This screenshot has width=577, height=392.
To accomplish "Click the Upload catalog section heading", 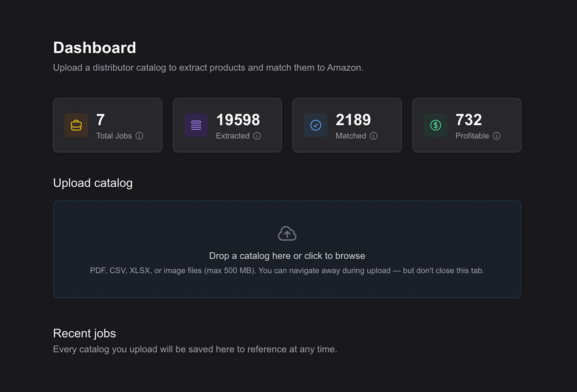I will click(93, 183).
